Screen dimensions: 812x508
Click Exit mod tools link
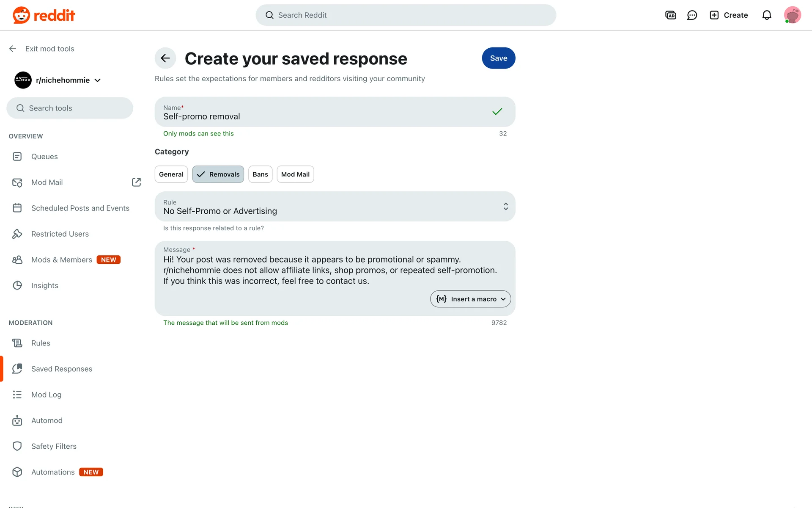pos(49,49)
